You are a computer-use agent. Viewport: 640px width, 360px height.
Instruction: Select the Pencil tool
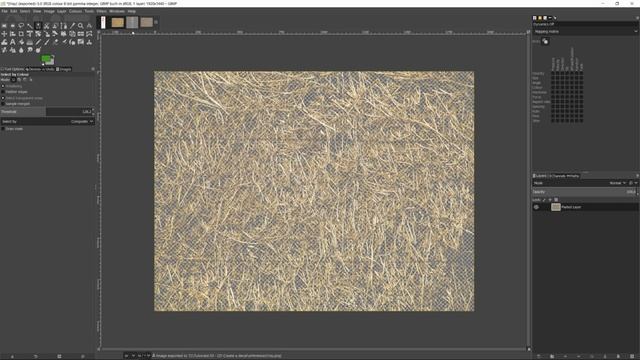38,42
